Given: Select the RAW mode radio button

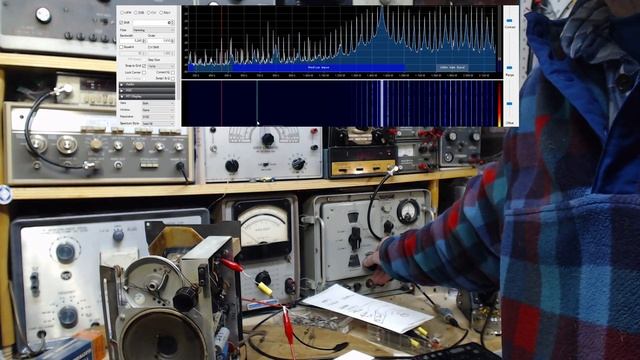Looking at the screenshot, I should (x=161, y=13).
